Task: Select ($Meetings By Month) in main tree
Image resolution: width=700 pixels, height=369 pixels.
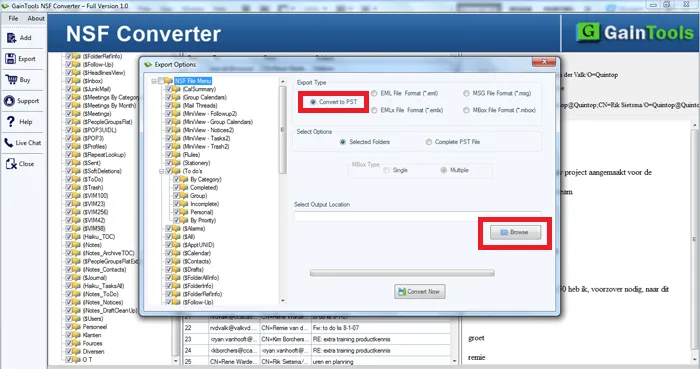Action: coord(109,105)
